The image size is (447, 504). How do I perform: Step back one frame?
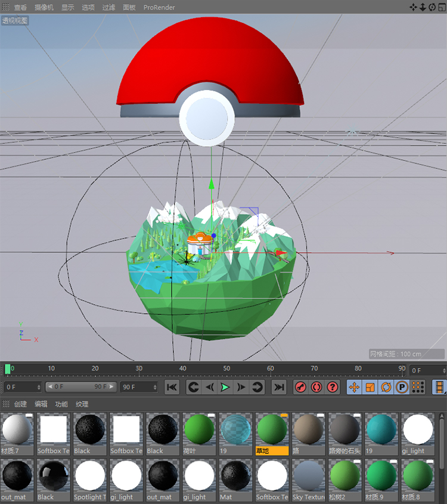pos(210,387)
